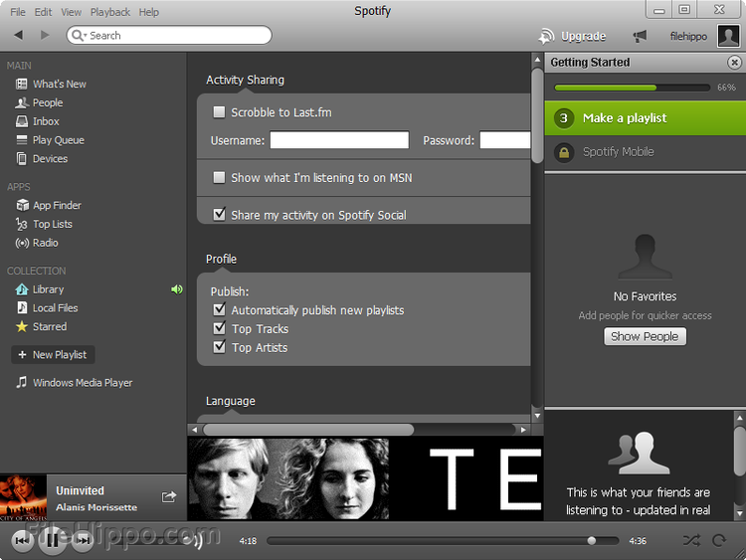Viewport: 746px width, 560px height.
Task: Check Show what I'm listening to on MSN
Action: [219, 178]
